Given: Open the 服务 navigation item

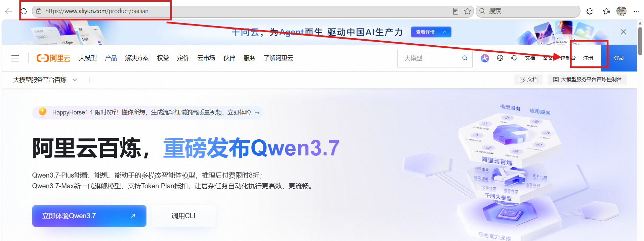Looking at the screenshot, I should point(249,58).
